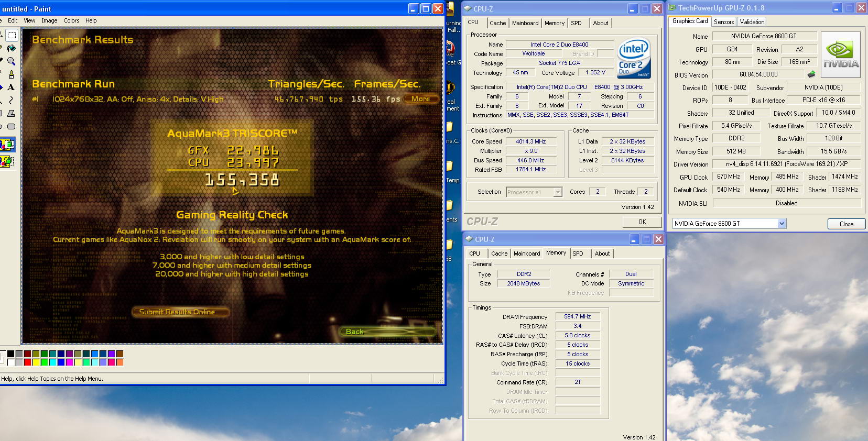Pick the yellow color swatch
The image size is (868, 441).
tap(36, 362)
